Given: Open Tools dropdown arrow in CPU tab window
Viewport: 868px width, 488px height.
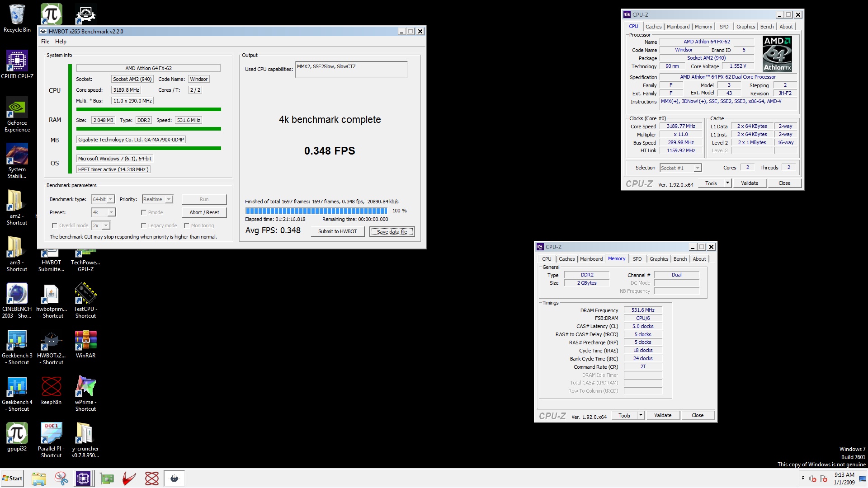Looking at the screenshot, I should point(727,183).
